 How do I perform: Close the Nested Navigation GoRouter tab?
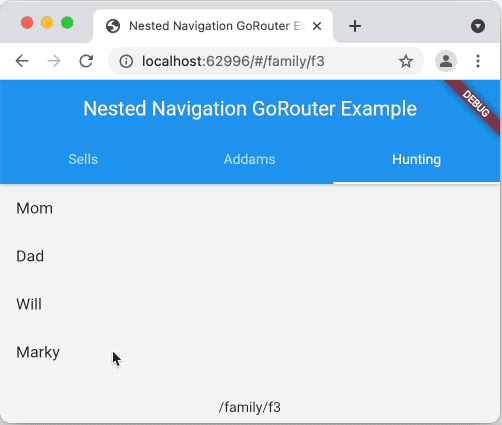pyautogui.click(x=317, y=26)
